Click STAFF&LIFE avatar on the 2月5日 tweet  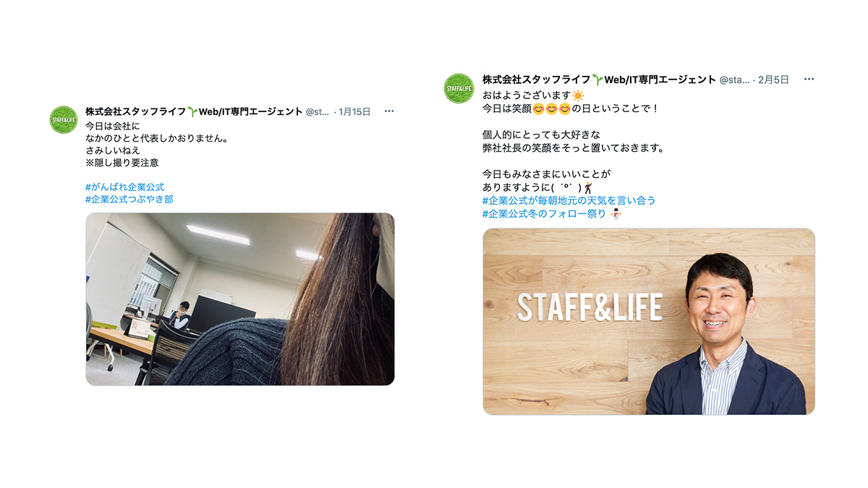(x=459, y=87)
